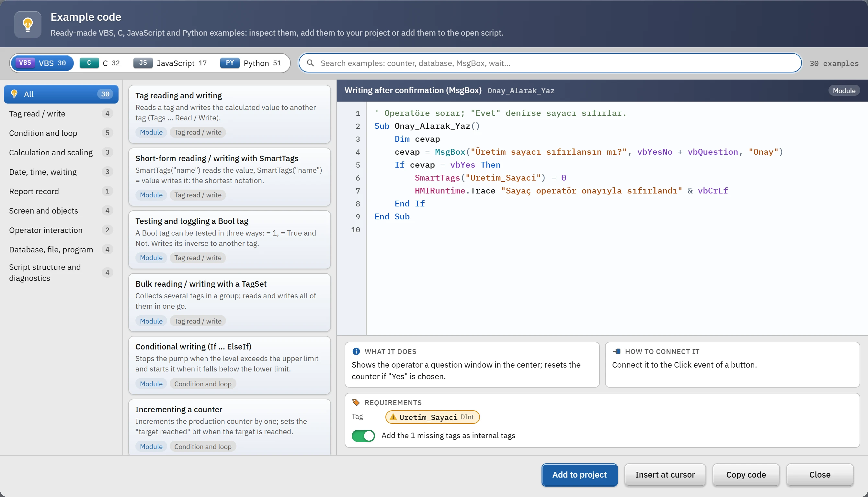868x497 pixels.
Task: Click Add to project button
Action: pos(579,474)
